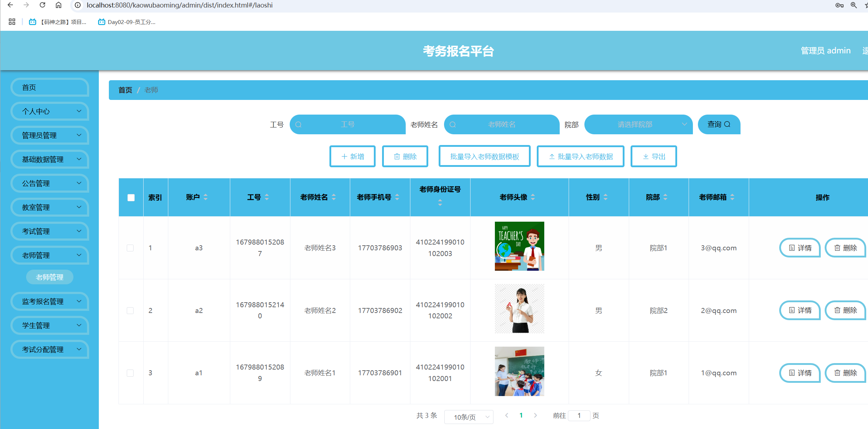Image resolution: width=868 pixels, height=429 pixels.
Task: Open the 10条/页 page size dropdown
Action: [468, 417]
